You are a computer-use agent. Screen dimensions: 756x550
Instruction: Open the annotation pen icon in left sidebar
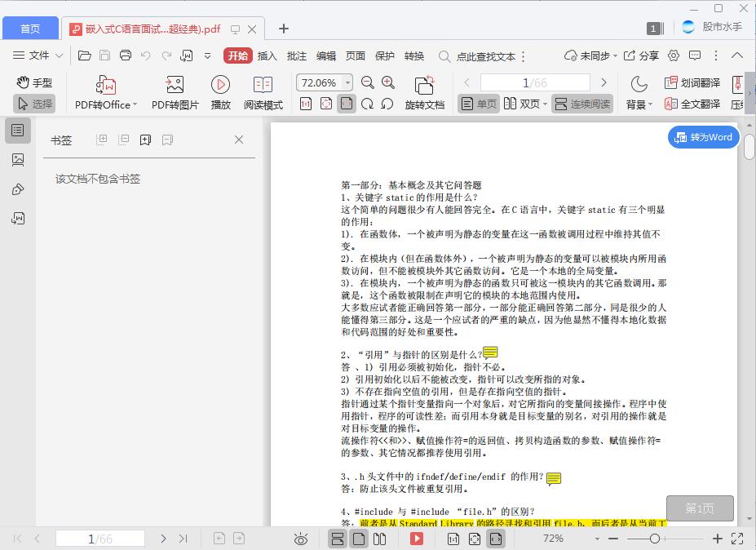[18, 189]
